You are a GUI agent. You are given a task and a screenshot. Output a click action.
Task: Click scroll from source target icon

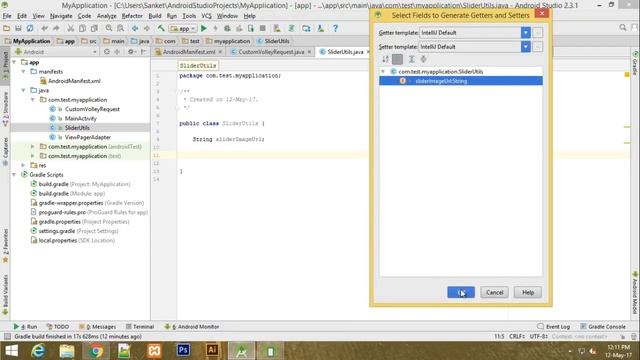[x=107, y=52]
